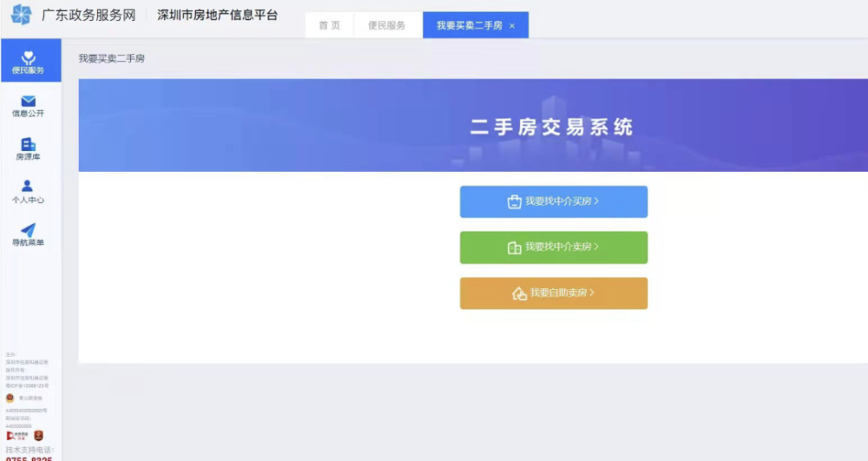Click the blue snowflake site logo
Screen dimensions: 868x461
[x=21, y=15]
